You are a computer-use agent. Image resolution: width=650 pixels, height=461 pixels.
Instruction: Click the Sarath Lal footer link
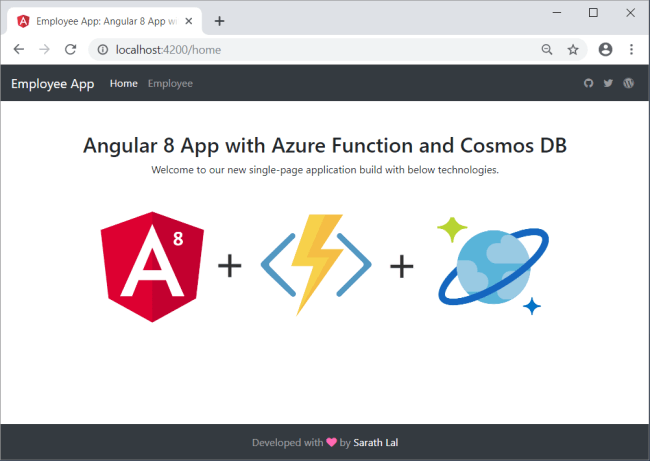coord(376,443)
